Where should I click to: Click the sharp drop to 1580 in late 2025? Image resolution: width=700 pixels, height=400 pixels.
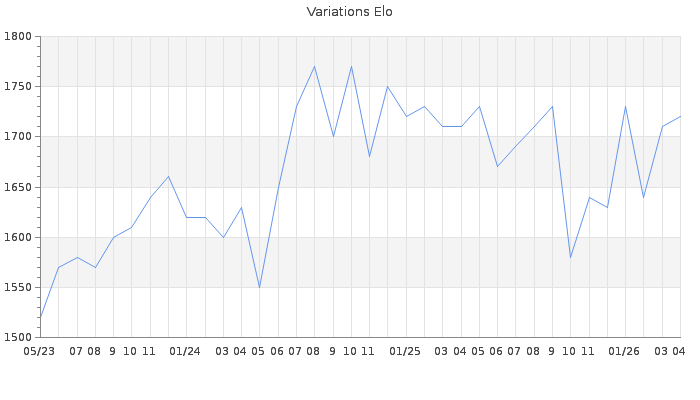[570, 257]
